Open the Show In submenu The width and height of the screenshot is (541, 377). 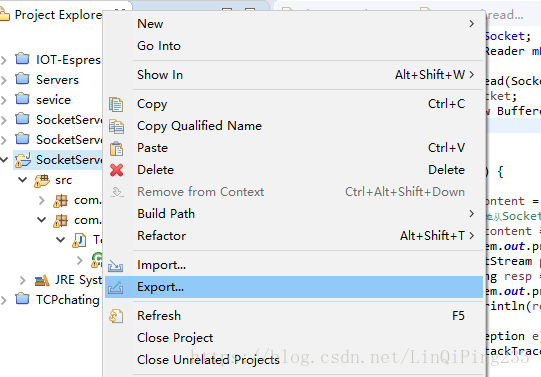pyautogui.click(x=294, y=75)
